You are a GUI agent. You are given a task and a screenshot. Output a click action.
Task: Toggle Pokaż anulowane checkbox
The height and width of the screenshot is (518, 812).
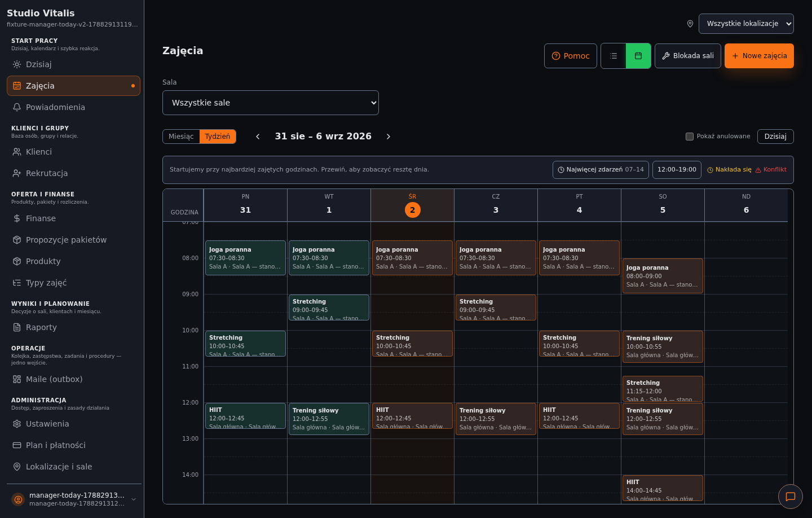click(x=690, y=137)
